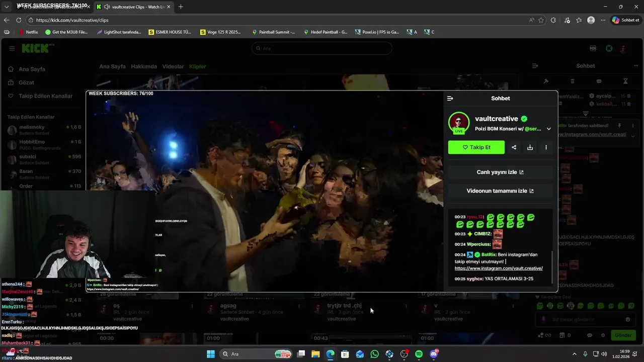
Task: Open the channel points infinity icon
Action: coord(544,335)
